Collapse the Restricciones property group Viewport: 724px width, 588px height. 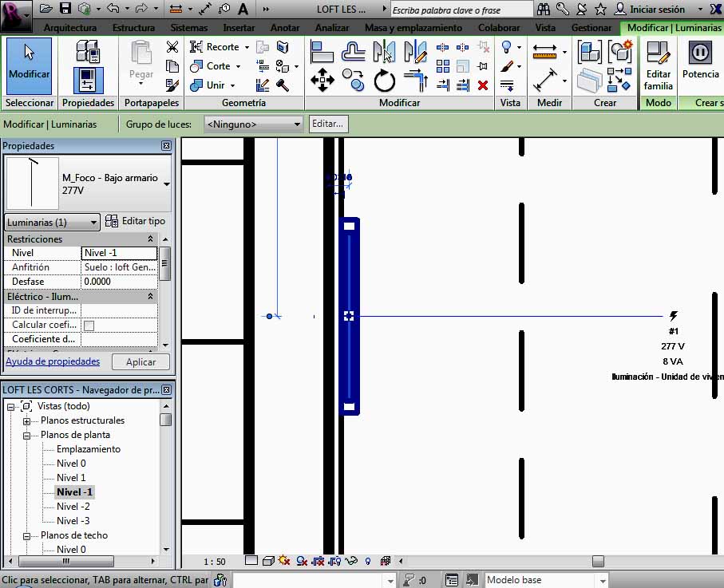[151, 239]
